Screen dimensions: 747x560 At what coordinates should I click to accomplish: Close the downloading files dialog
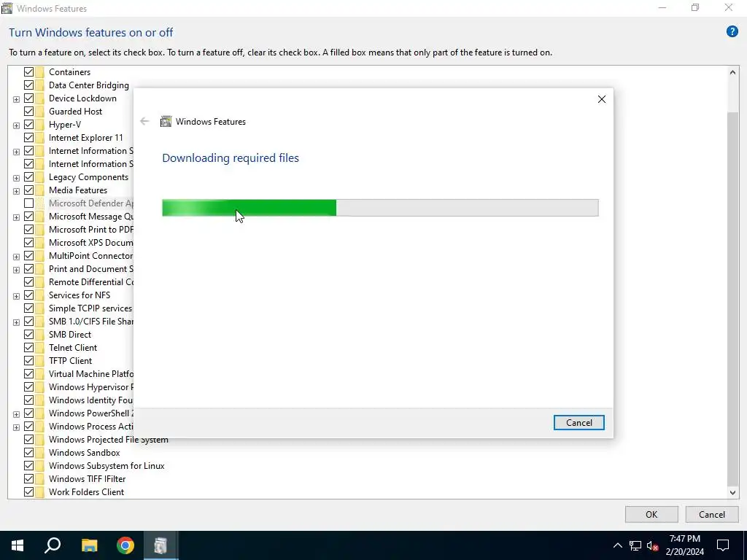click(x=602, y=99)
